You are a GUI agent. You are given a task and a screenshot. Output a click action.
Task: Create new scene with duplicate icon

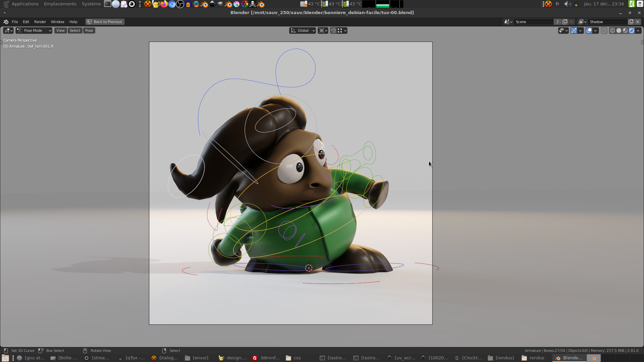(565, 22)
